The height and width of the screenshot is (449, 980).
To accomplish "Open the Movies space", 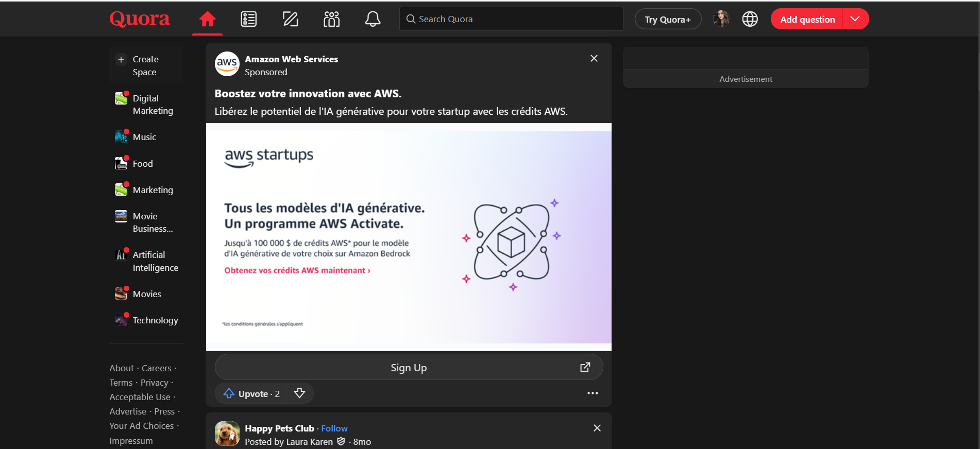I will click(x=146, y=294).
